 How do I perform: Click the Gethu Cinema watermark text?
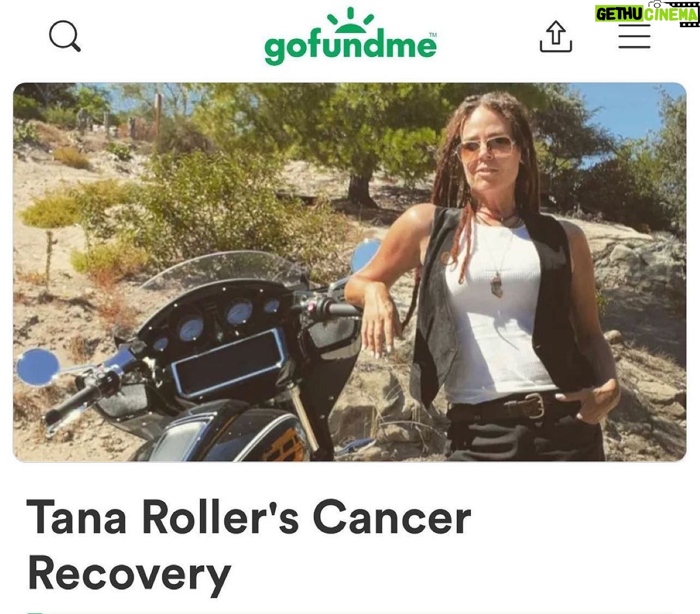click(647, 13)
